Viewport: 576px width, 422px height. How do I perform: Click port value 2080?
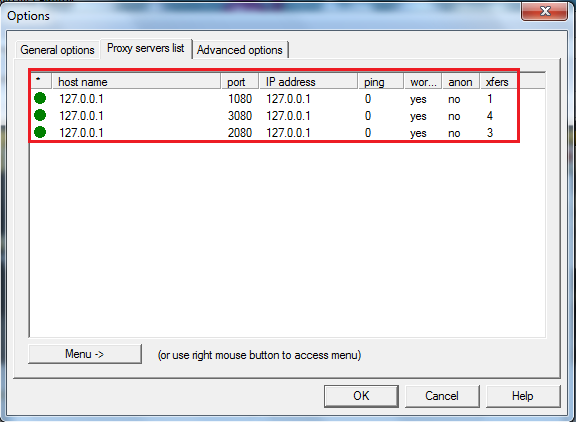(x=240, y=133)
